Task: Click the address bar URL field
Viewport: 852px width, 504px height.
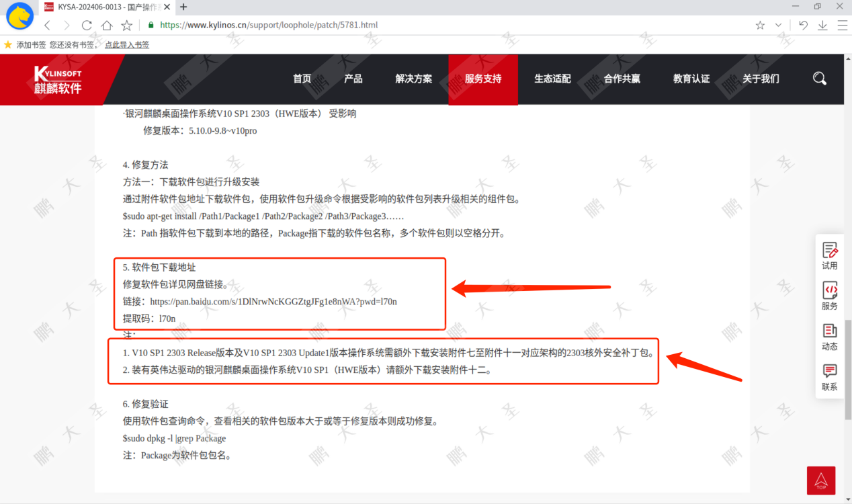Action: click(443, 25)
